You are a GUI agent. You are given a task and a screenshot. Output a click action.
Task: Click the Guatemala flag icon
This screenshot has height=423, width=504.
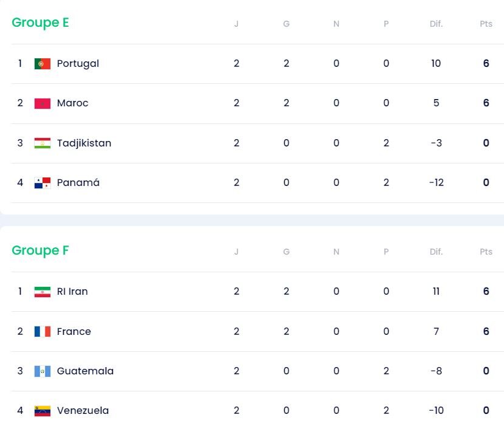point(43,371)
